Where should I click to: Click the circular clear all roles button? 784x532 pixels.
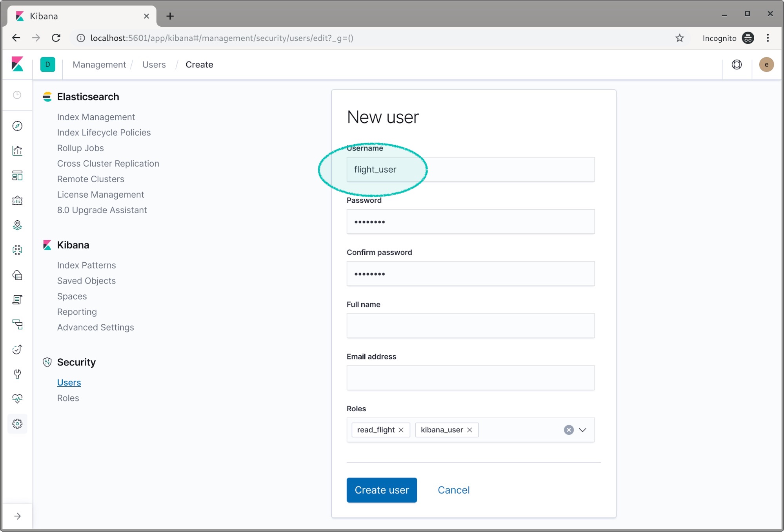click(x=569, y=430)
